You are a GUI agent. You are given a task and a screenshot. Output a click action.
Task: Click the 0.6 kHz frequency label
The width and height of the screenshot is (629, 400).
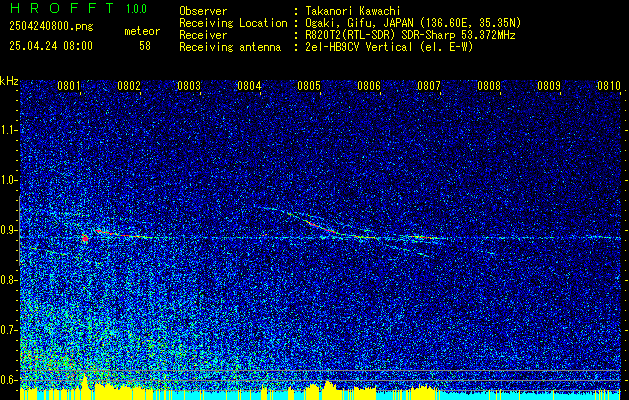click(x=9, y=380)
